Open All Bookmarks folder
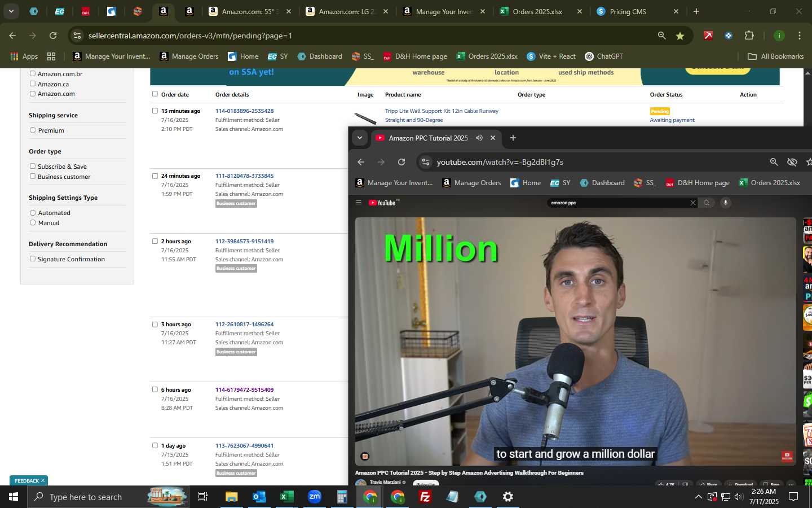 point(775,56)
